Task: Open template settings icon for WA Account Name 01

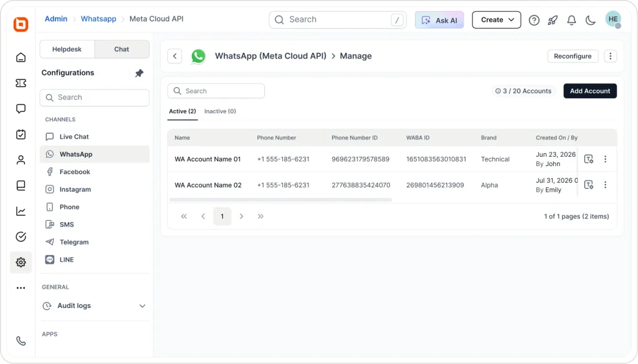Action: tap(589, 159)
